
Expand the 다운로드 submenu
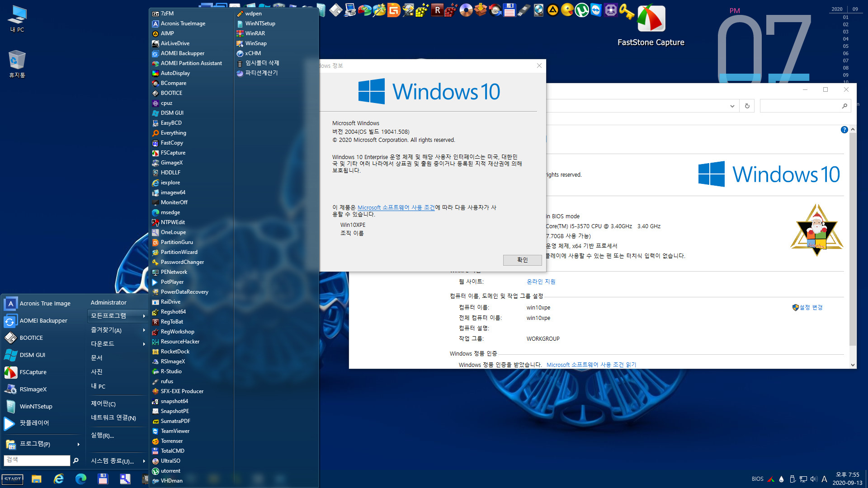tap(118, 344)
